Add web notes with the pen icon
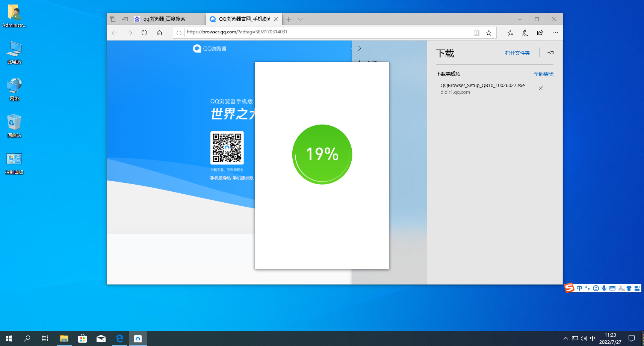644x346 pixels. point(525,33)
